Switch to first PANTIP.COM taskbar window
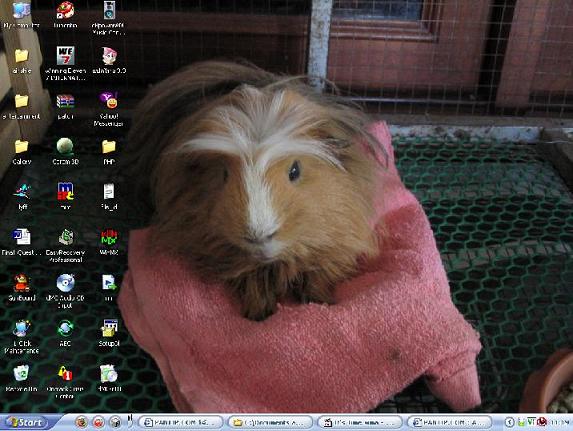Screen dimensions: 573x431 tap(181, 422)
